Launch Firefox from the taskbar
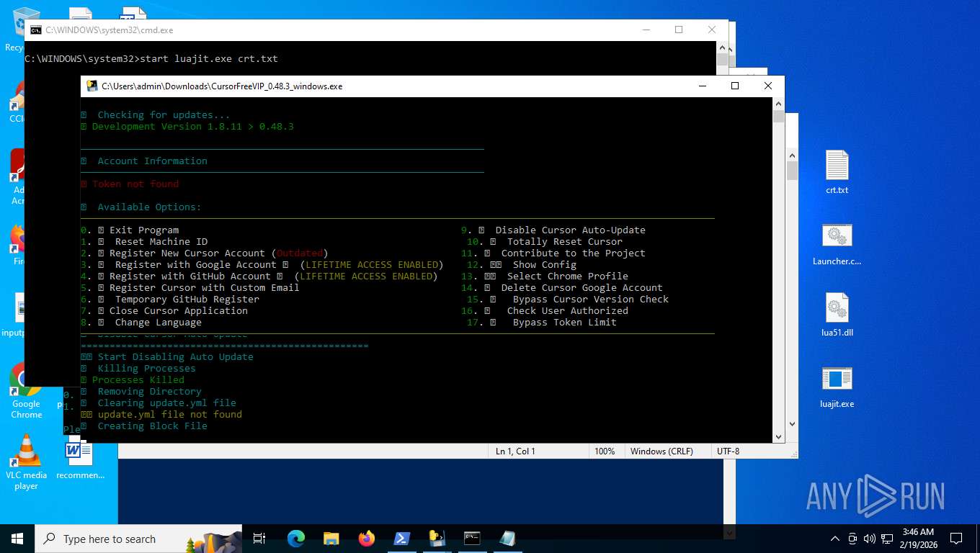Screen dimensions: 980x553 [367, 539]
